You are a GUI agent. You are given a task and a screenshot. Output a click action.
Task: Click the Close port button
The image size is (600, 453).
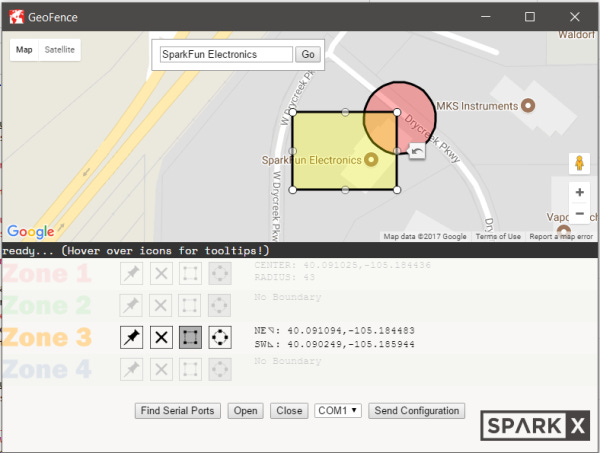289,411
